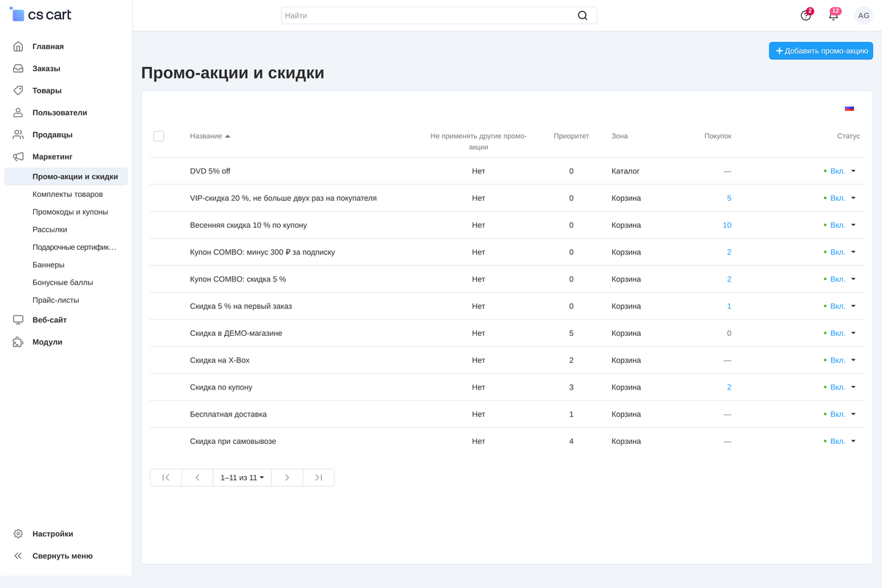Open status dropdown for Бесплатная доставка
Viewport: 882px width, 588px height.
click(839, 415)
